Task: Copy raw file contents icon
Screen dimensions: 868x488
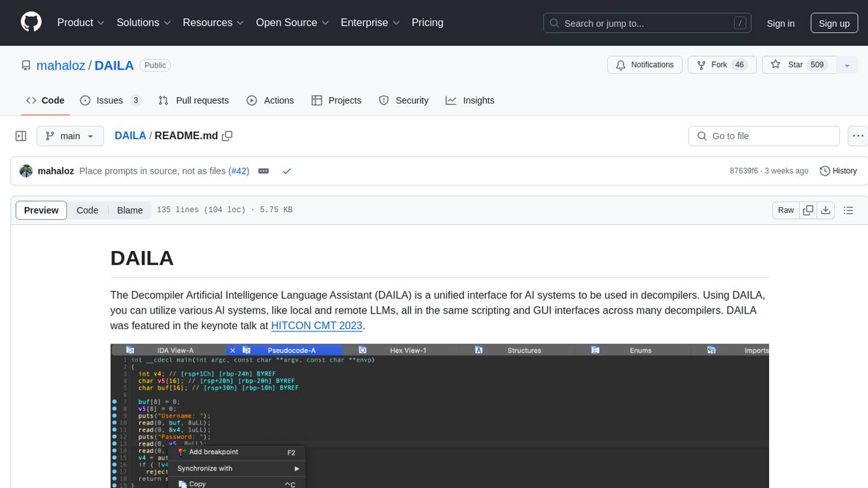Action: pos(808,210)
